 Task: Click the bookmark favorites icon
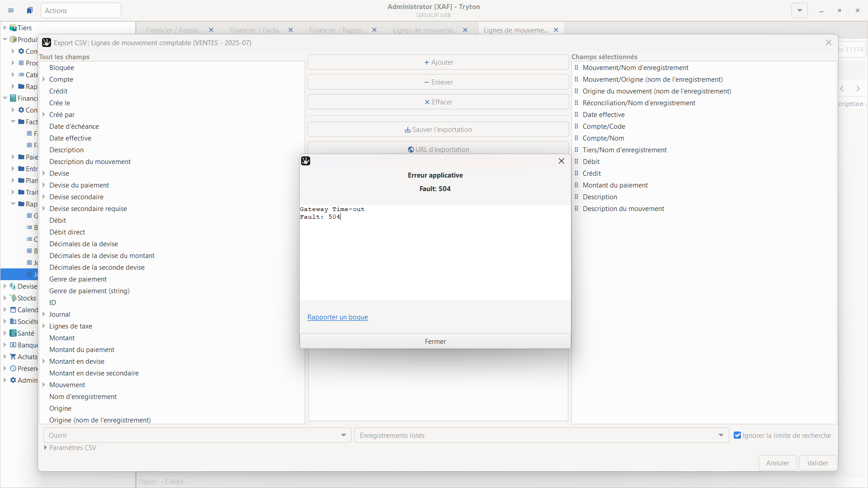[x=30, y=10]
